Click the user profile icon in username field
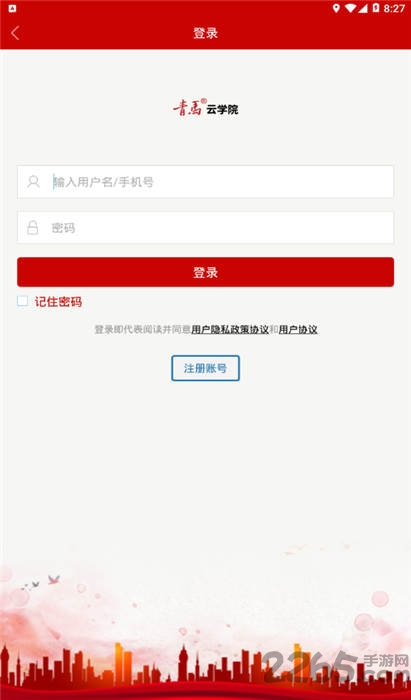Viewport: 411px width, 700px height. tap(33, 182)
